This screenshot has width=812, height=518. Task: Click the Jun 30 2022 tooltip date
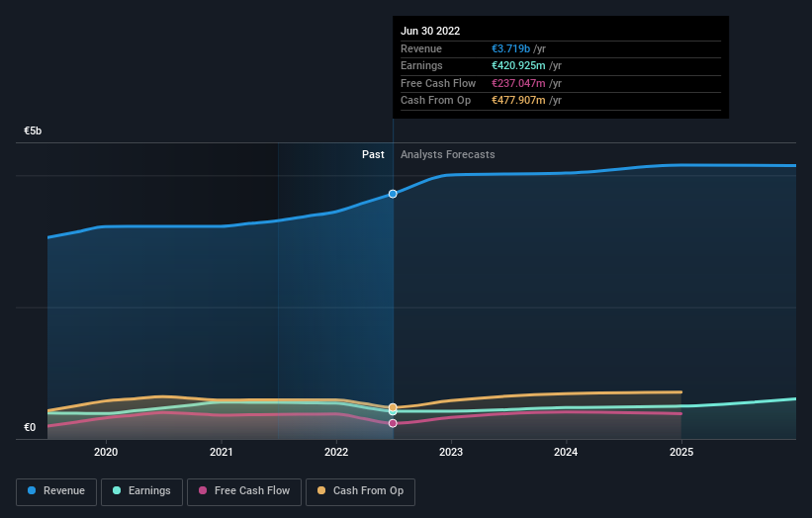click(x=430, y=31)
